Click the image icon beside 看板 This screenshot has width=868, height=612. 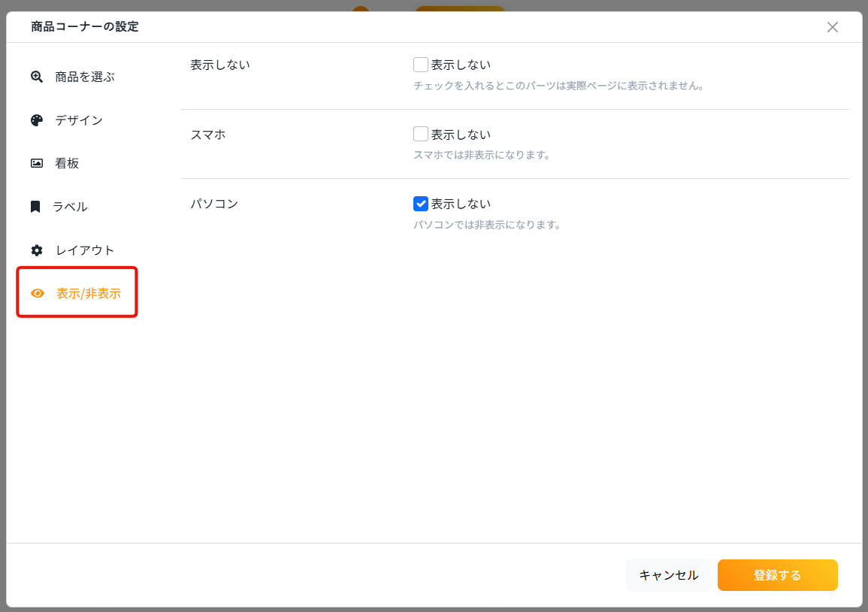(37, 163)
